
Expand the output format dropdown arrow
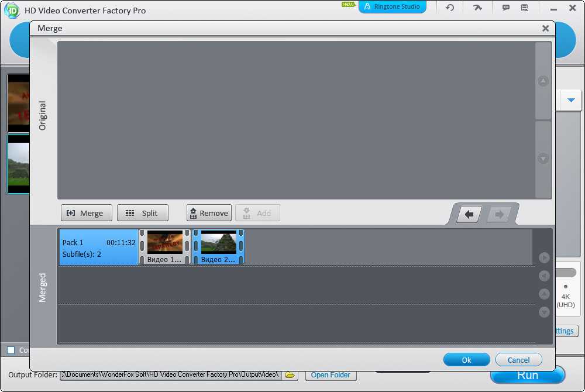coord(571,100)
